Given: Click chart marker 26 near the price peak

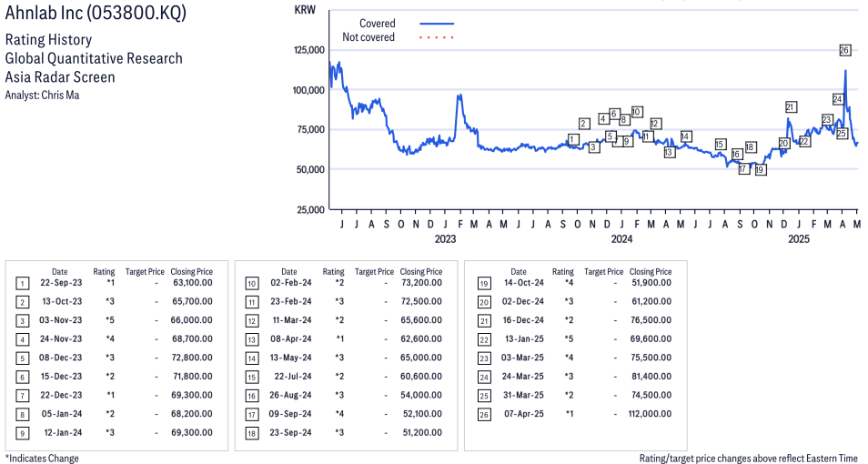Looking at the screenshot, I should click(x=844, y=50).
